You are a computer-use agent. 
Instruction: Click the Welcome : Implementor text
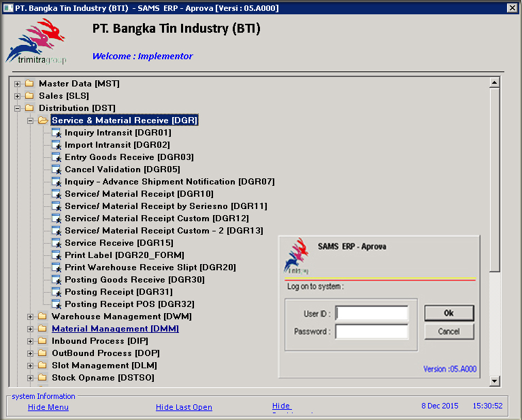(142, 56)
